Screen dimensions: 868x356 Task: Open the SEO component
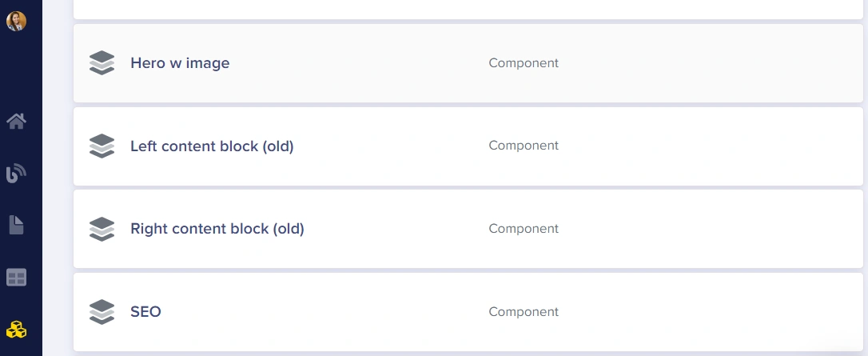click(x=145, y=312)
